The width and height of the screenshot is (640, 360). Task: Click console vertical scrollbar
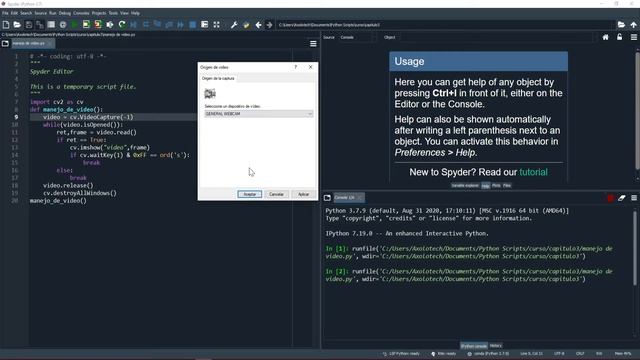click(x=634, y=248)
